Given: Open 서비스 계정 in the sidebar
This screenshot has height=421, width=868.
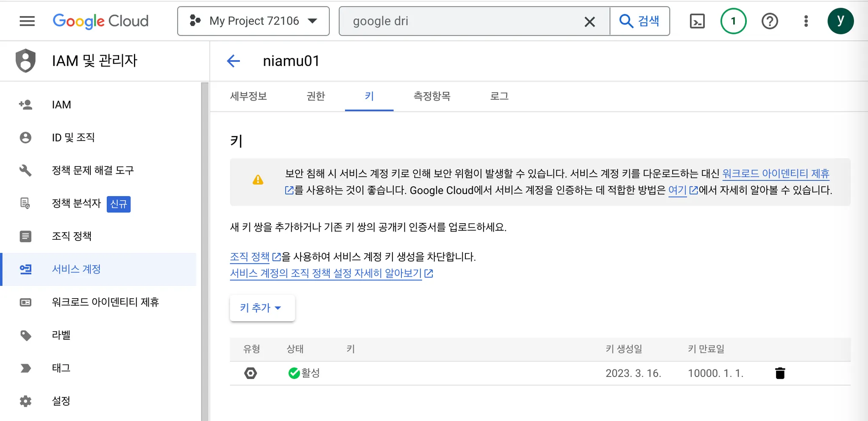Looking at the screenshot, I should pyautogui.click(x=98, y=269).
